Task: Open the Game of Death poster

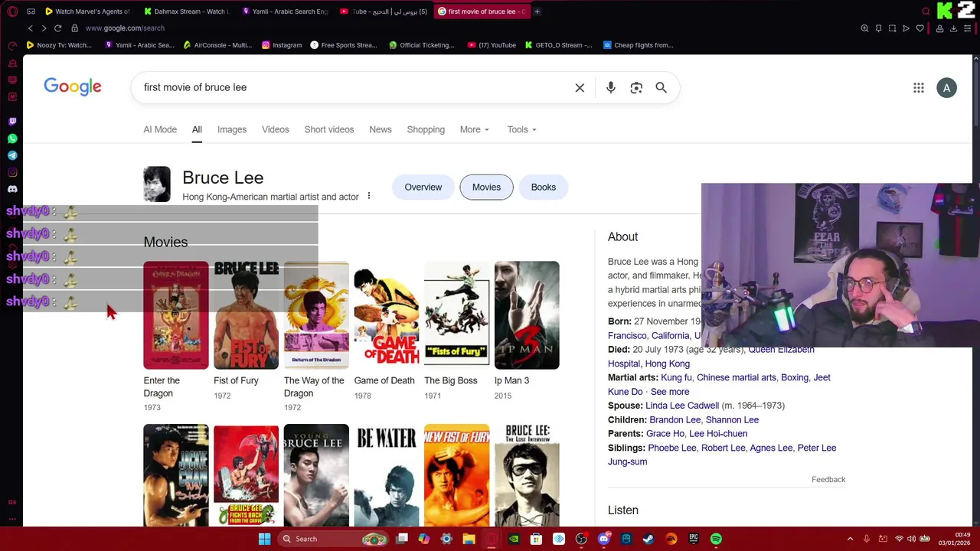Action: point(387,315)
